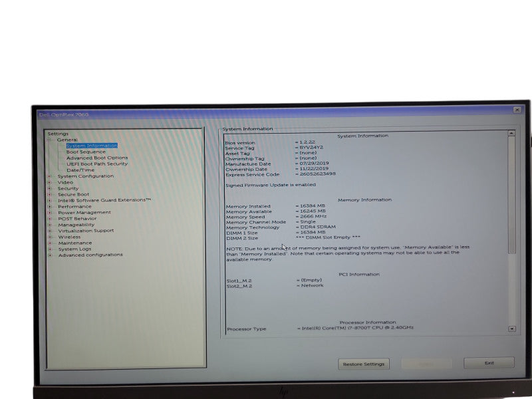Expand the Advanced configurations node
532x399 pixels.
click(x=50, y=255)
